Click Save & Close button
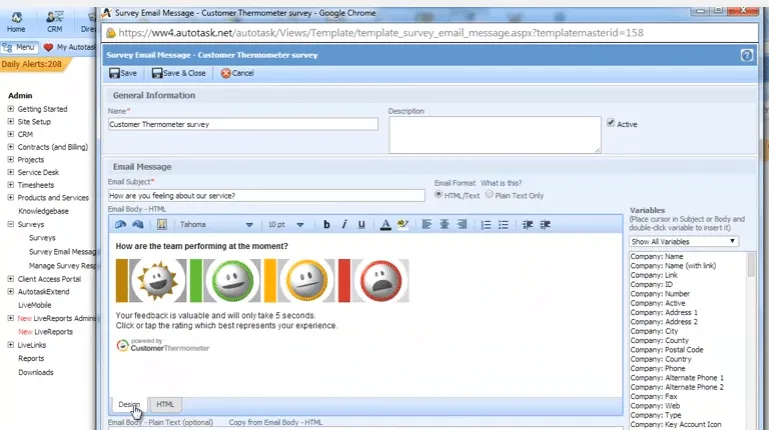The width and height of the screenshot is (769, 430). pos(179,73)
